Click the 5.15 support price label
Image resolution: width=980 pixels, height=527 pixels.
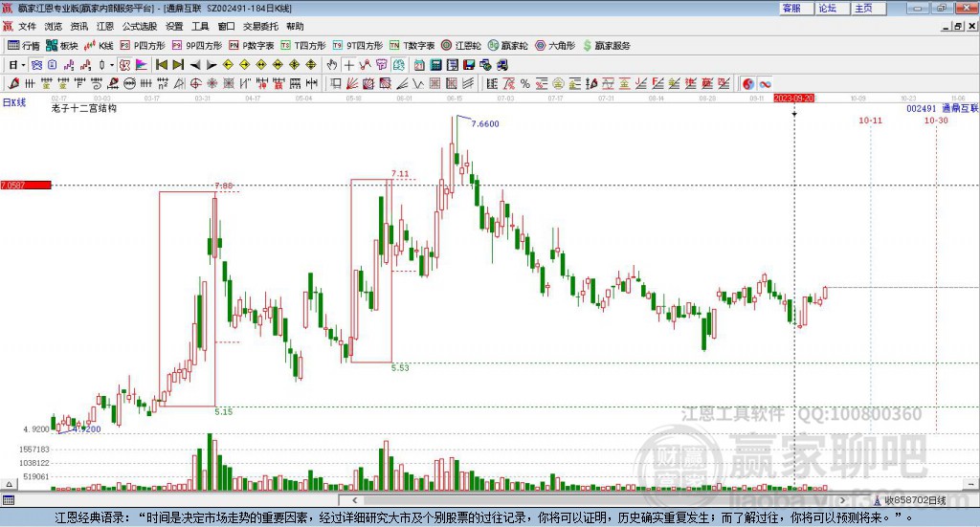(x=223, y=411)
